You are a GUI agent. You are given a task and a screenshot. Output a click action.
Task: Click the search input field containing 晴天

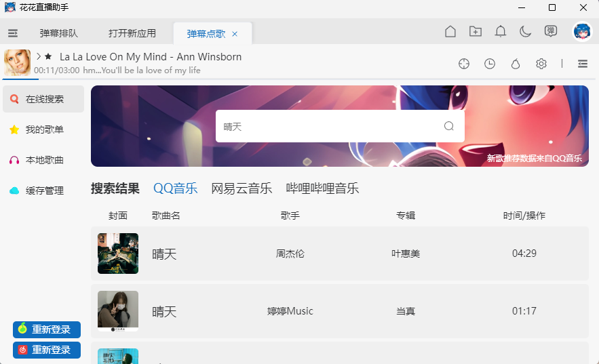pos(340,126)
